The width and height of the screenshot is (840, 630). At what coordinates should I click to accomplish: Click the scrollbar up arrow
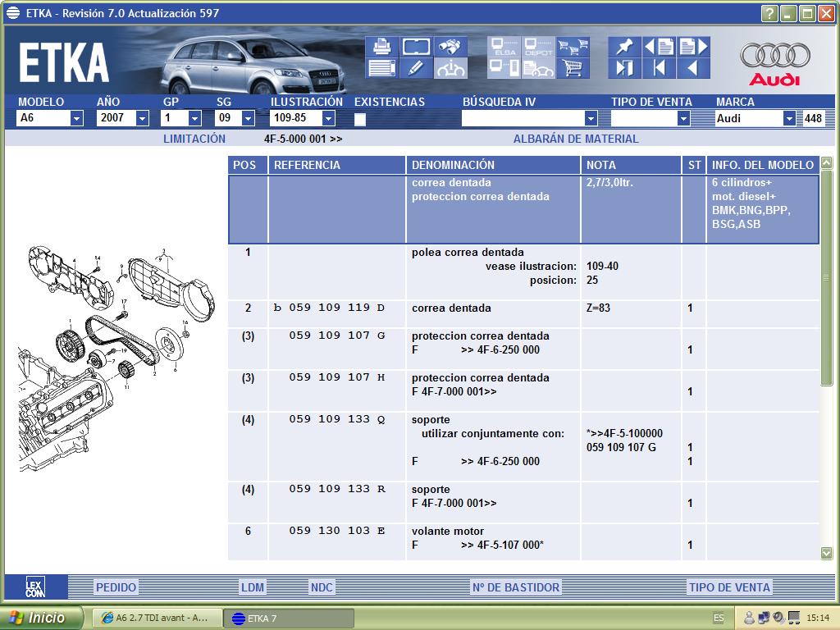827,163
